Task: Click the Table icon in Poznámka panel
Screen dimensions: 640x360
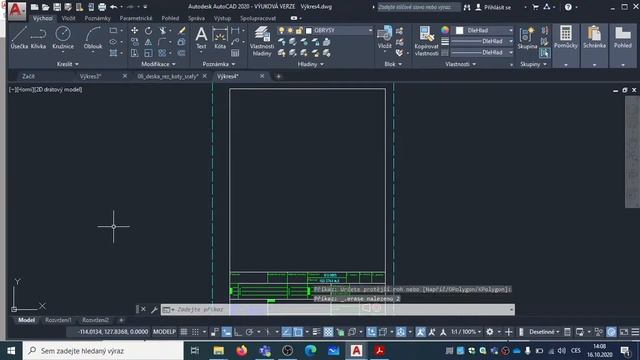Action: [235, 53]
